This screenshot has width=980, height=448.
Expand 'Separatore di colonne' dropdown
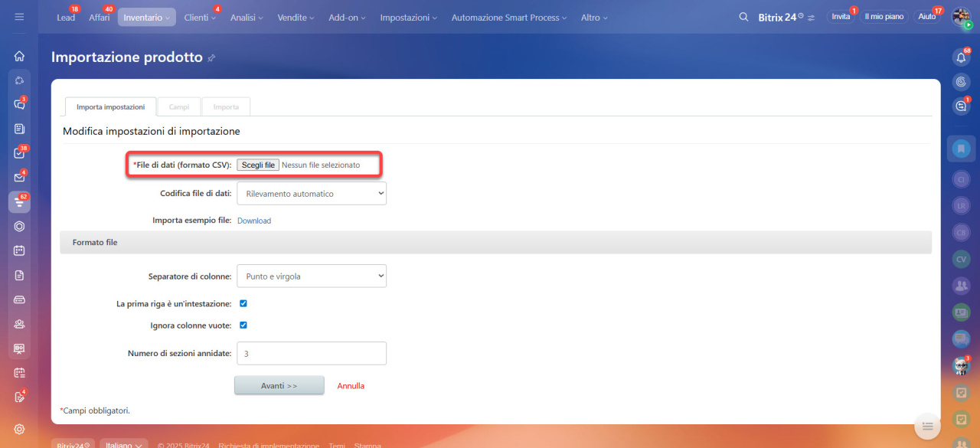pos(311,276)
